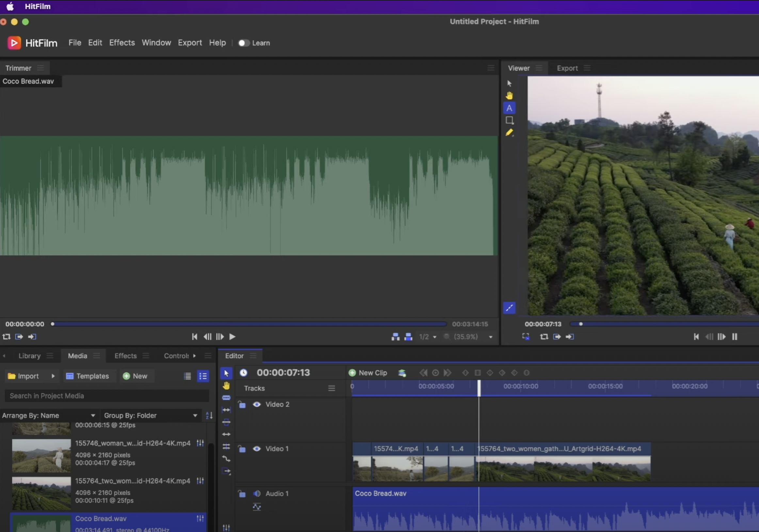759x532 pixels.
Task: Pause playback in the Viewer
Action: [x=735, y=337]
